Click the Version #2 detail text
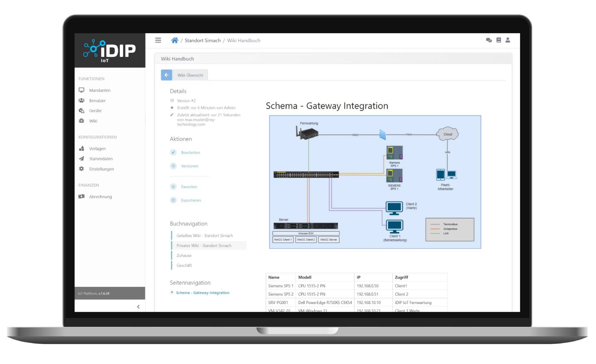The width and height of the screenshot is (596, 364). [x=186, y=101]
